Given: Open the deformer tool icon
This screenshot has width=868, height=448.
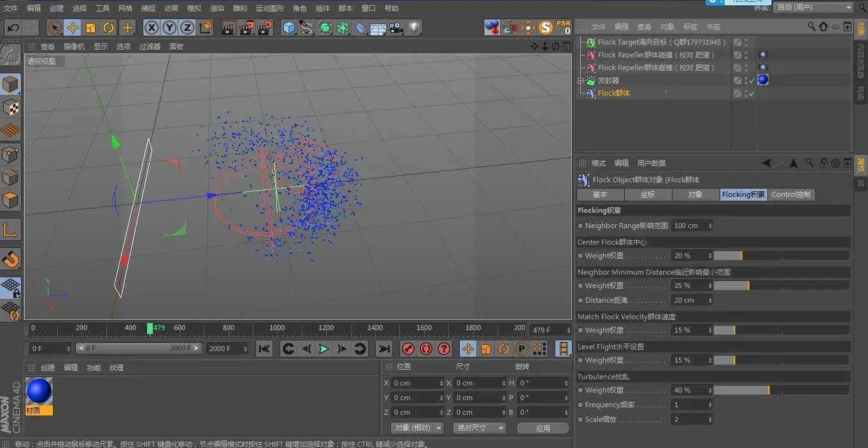Looking at the screenshot, I should (360, 27).
